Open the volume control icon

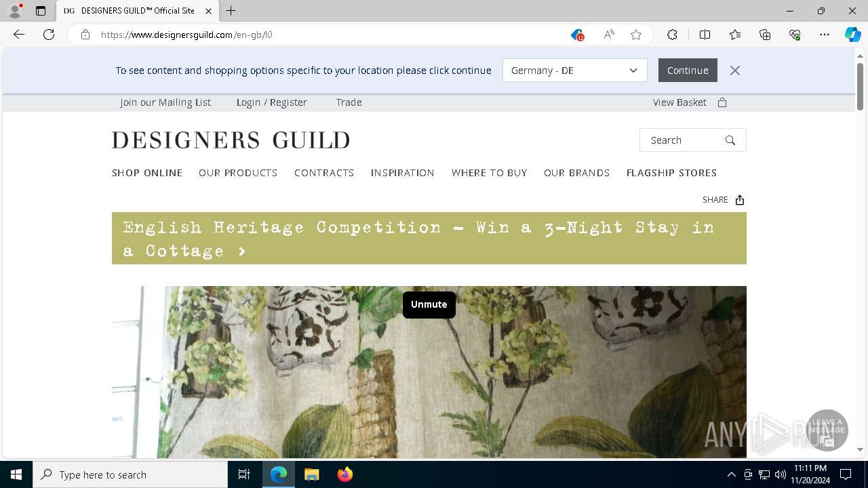[780, 474]
